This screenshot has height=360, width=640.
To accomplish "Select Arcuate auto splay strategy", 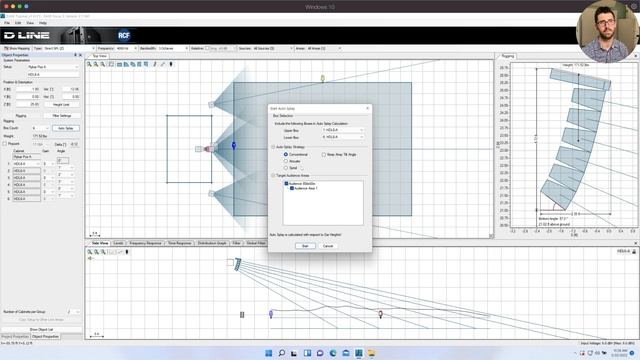I will point(286,161).
